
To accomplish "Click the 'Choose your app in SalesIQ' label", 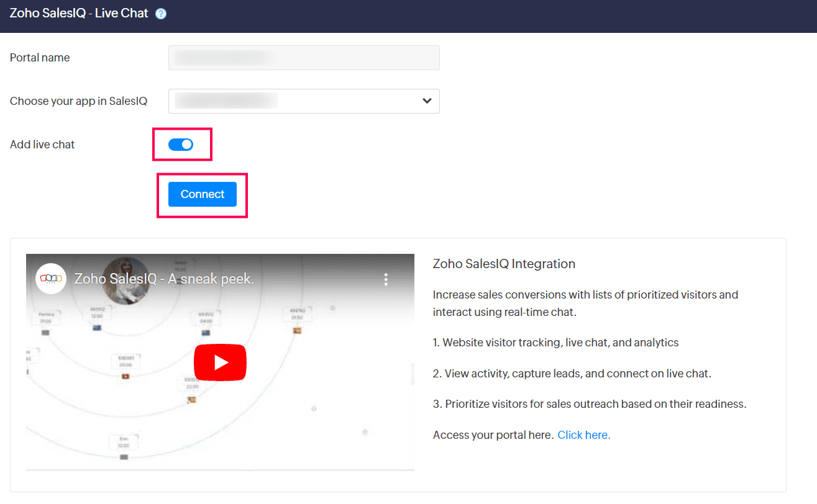I will tap(79, 101).
